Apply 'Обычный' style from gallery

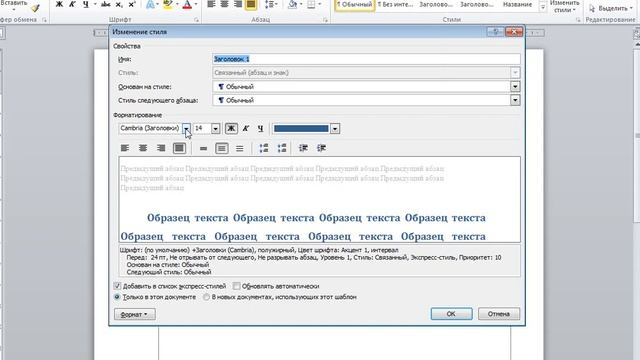click(354, 5)
